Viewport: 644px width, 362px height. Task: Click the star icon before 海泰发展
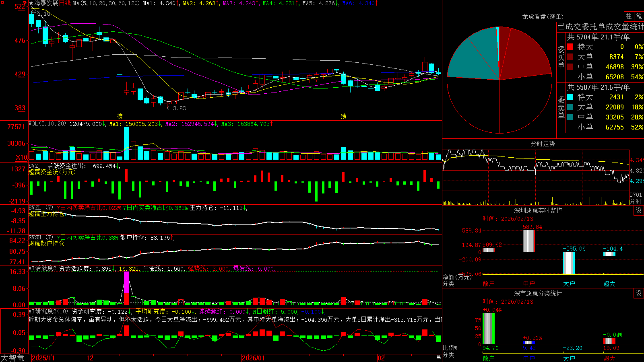tap(31, 3)
